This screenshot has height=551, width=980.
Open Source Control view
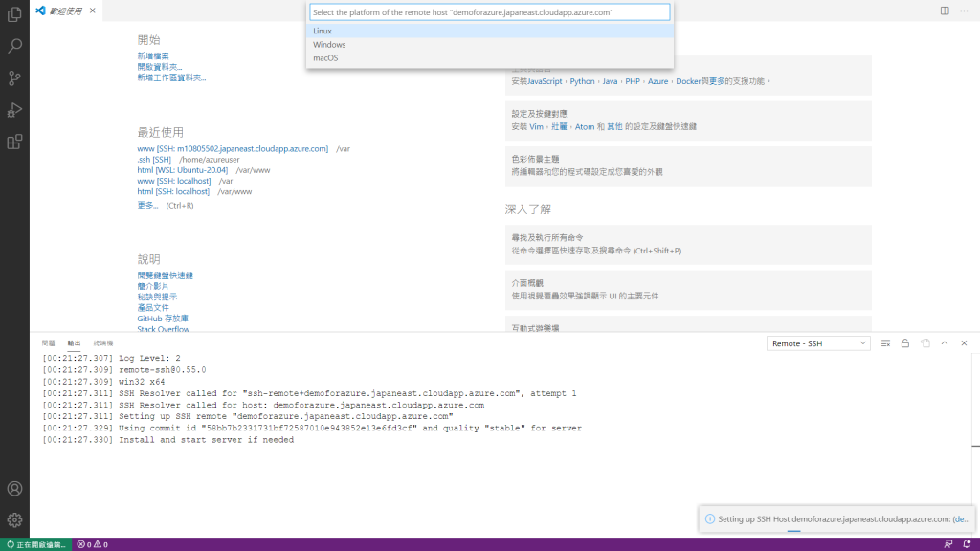coord(14,77)
